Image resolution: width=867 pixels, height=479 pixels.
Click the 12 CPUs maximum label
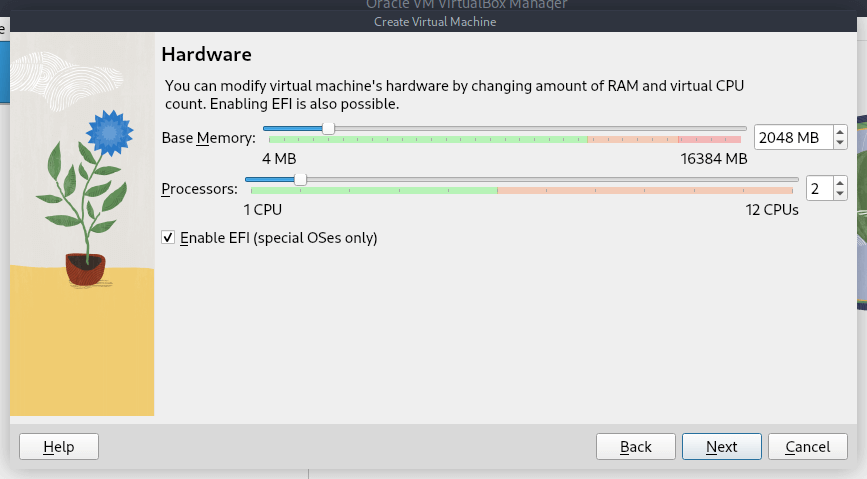(772, 210)
